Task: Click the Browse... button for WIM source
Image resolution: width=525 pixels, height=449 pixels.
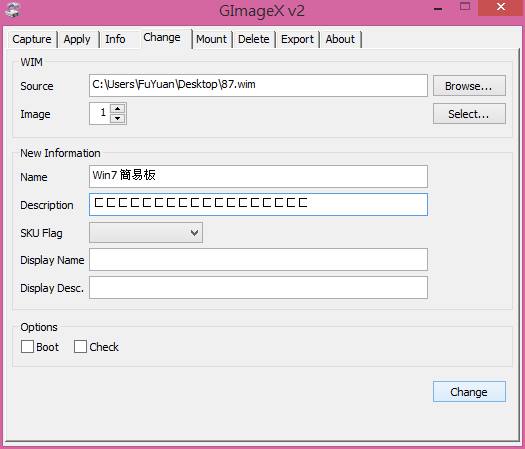Action: 469,86
